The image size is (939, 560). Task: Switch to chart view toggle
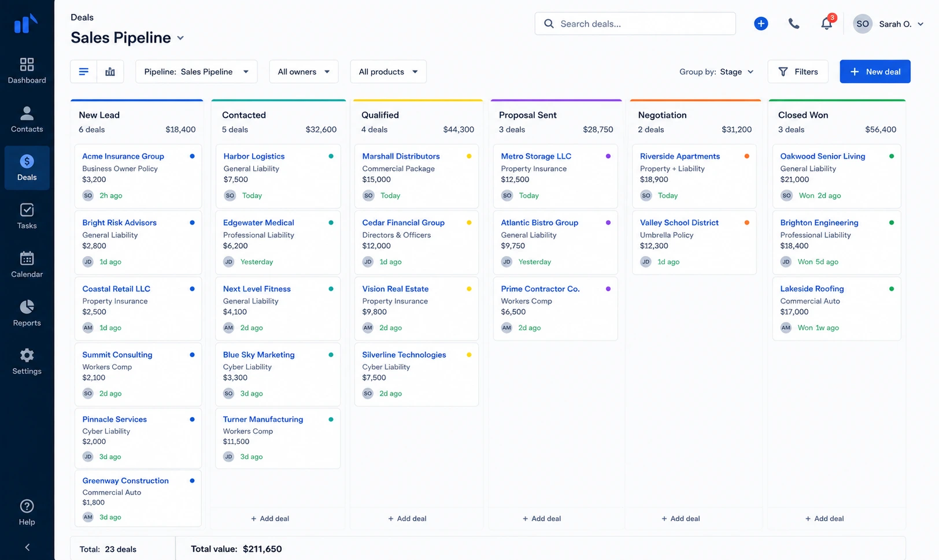point(110,72)
